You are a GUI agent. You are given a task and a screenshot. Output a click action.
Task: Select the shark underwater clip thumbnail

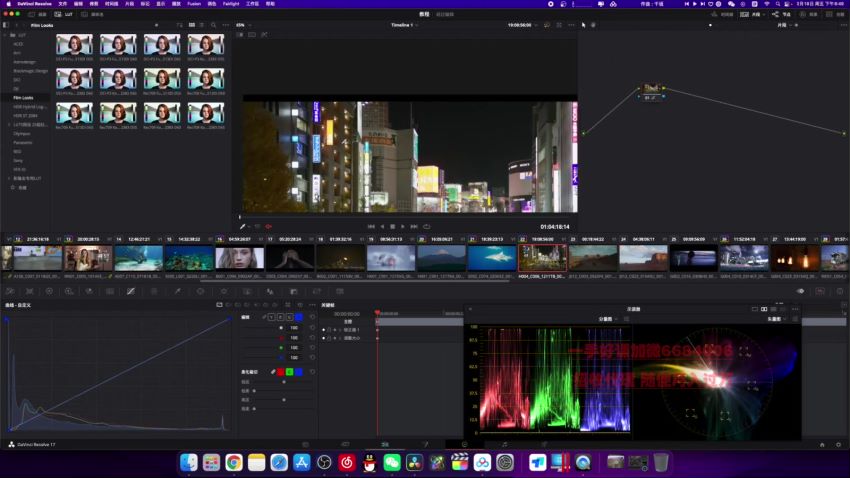point(492,257)
